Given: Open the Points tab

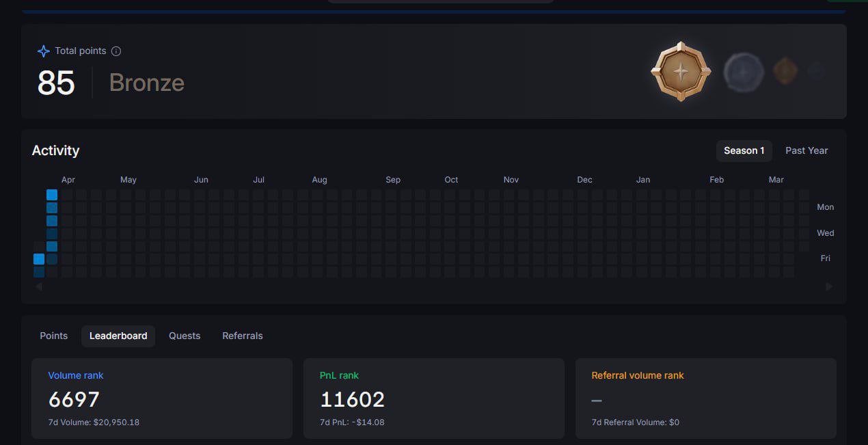Looking at the screenshot, I should 54,336.
